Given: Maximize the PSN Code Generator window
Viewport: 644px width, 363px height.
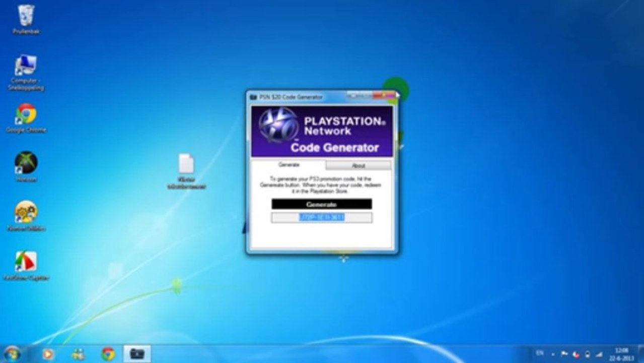Looking at the screenshot, I should tap(366, 95).
